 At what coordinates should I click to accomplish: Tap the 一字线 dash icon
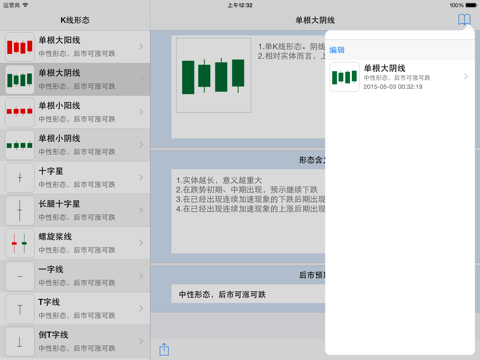[20, 276]
